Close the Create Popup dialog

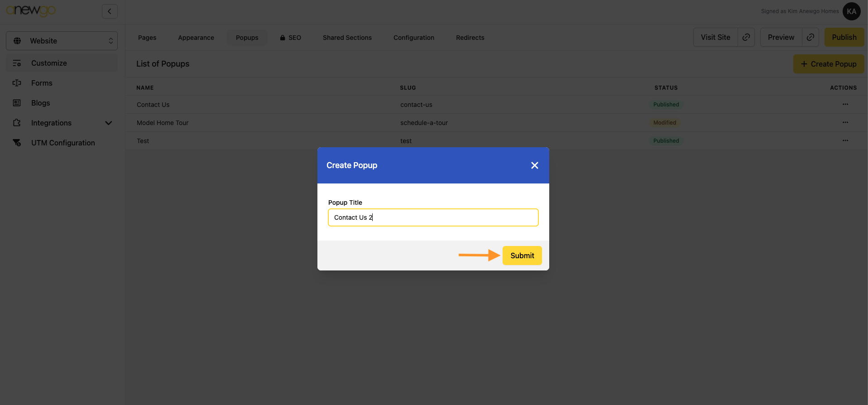click(534, 165)
